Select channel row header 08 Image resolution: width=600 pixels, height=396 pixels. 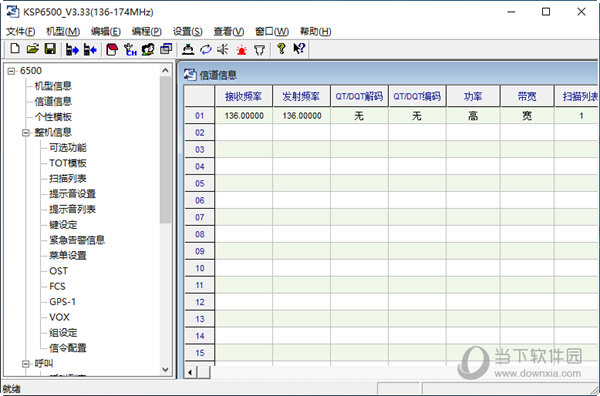(200, 234)
